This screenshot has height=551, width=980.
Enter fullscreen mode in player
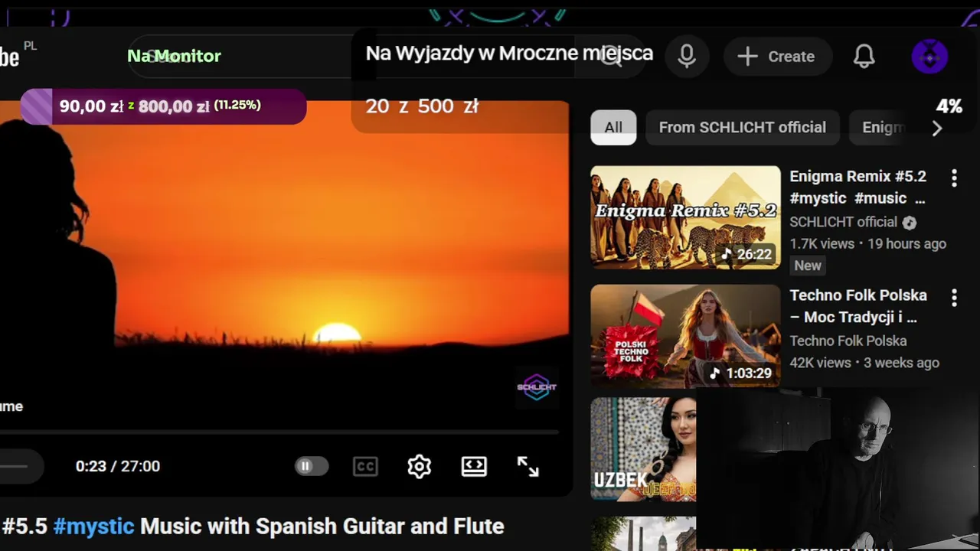pos(528,466)
